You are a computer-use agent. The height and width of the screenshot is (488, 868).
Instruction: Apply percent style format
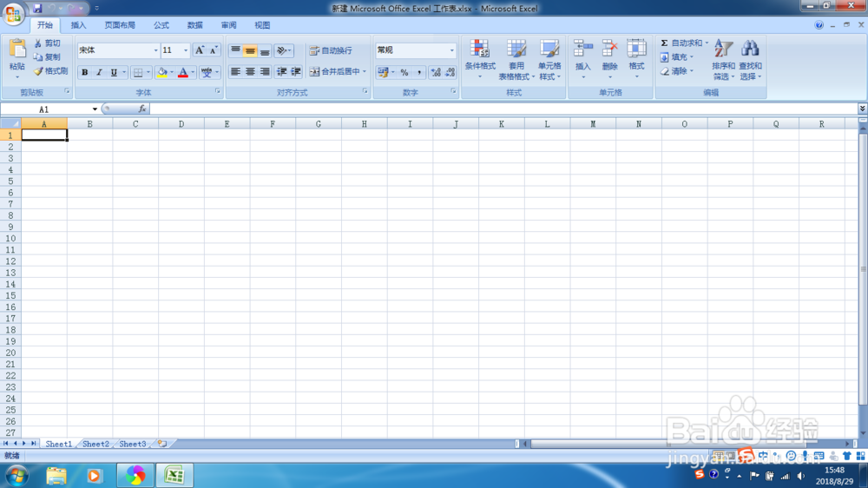(404, 72)
